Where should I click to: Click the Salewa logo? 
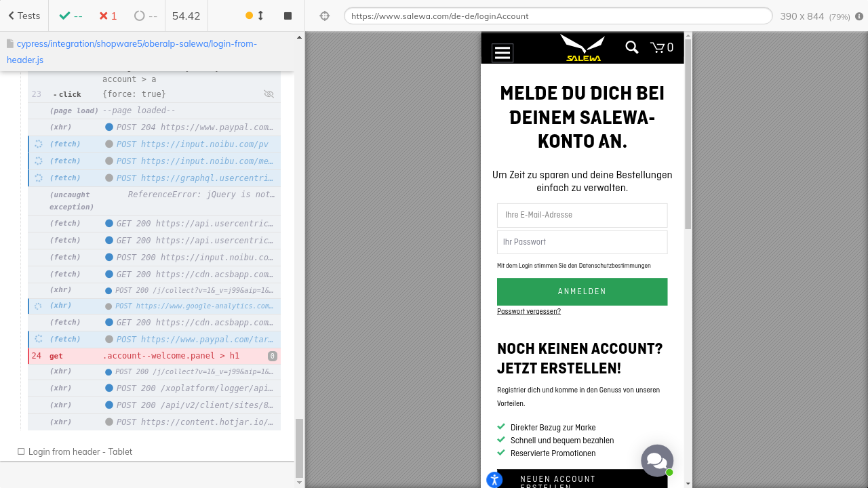coord(583,48)
